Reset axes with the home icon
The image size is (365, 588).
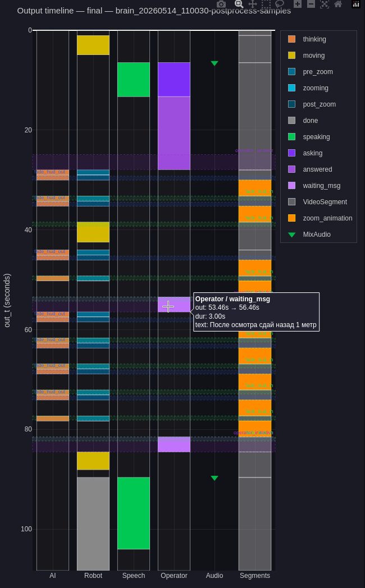pos(338,4)
